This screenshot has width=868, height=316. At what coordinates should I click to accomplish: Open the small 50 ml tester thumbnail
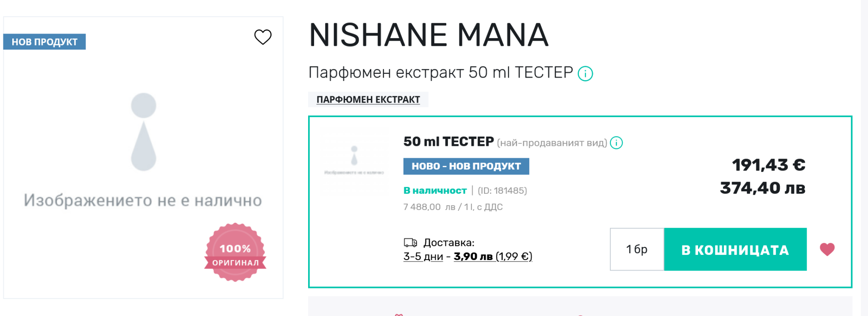pos(354,162)
